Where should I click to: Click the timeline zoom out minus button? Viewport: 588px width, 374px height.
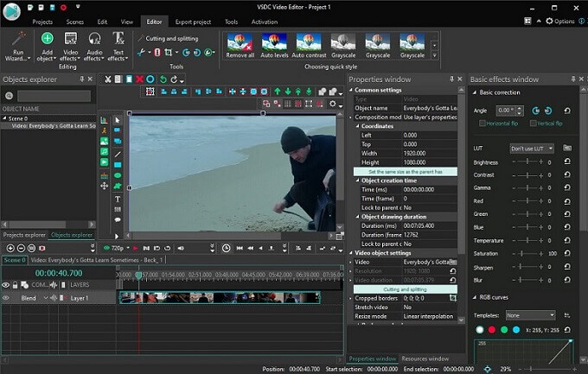tap(21, 248)
